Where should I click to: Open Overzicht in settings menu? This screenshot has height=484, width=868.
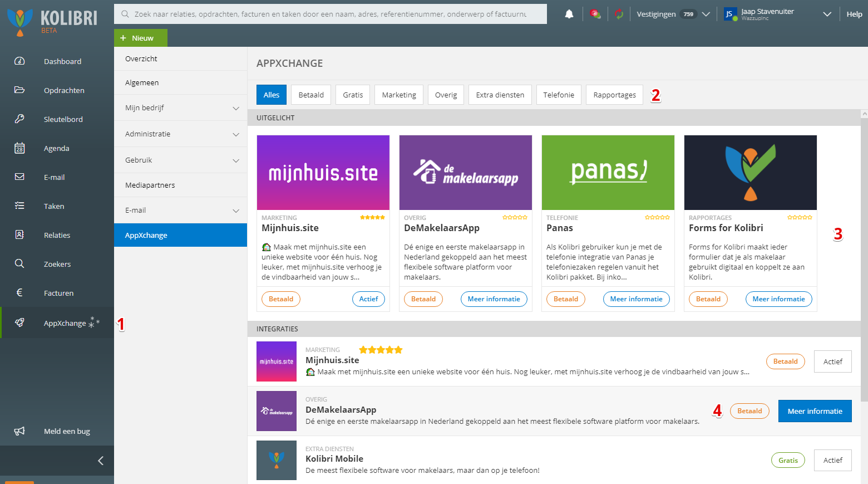pos(180,58)
